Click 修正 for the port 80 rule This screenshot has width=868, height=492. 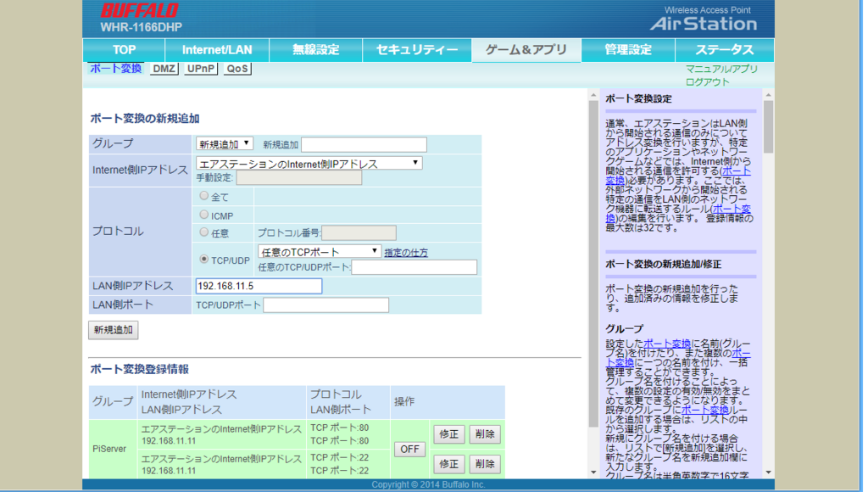point(449,433)
